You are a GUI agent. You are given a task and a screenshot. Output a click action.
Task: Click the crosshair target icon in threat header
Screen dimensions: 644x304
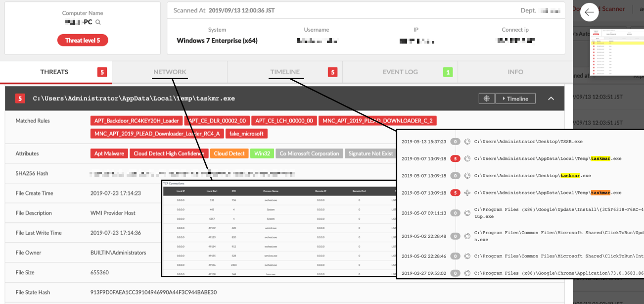click(487, 99)
